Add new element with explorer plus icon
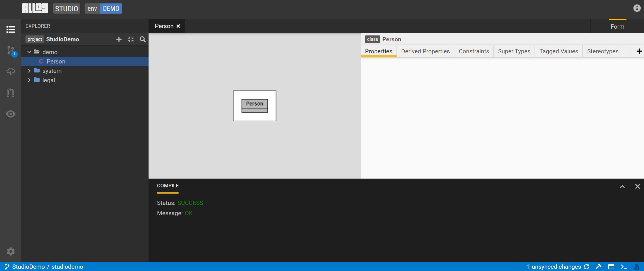Image resolution: width=644 pixels, height=271 pixels. click(119, 39)
